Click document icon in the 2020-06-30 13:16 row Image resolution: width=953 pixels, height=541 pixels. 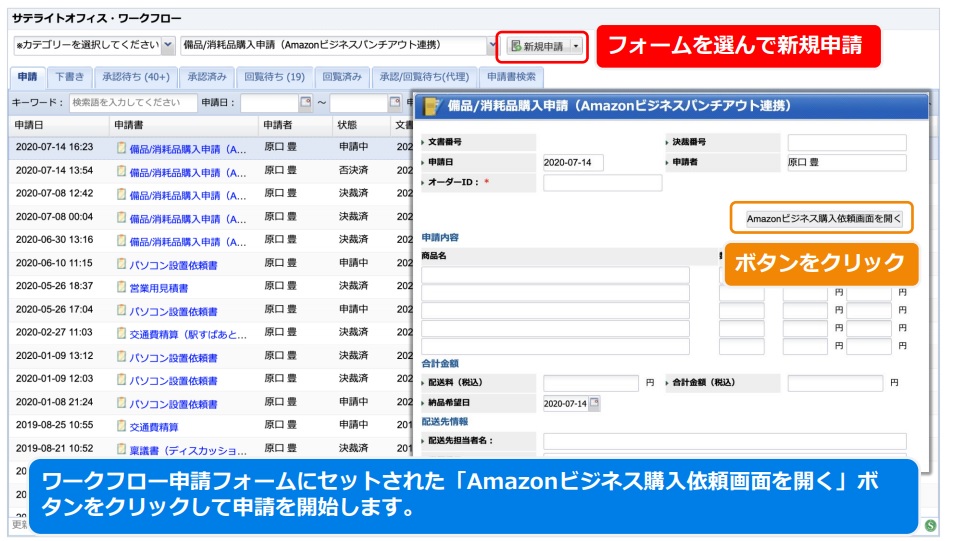(122, 240)
